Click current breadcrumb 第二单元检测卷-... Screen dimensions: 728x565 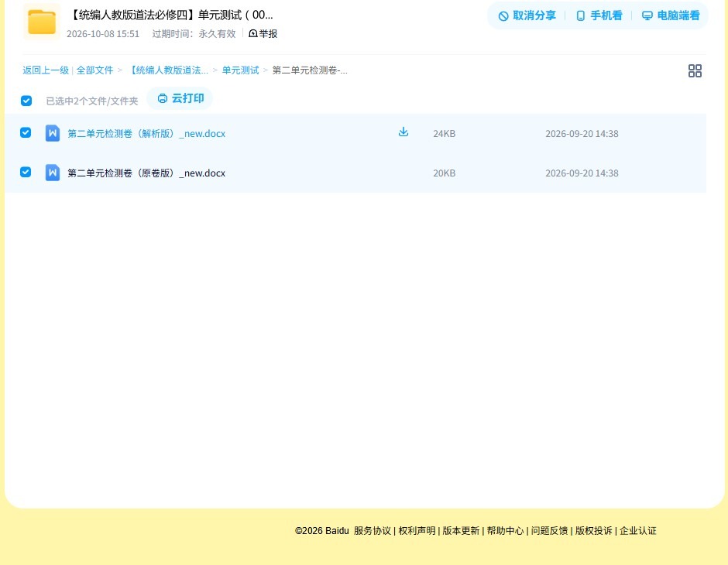click(310, 70)
